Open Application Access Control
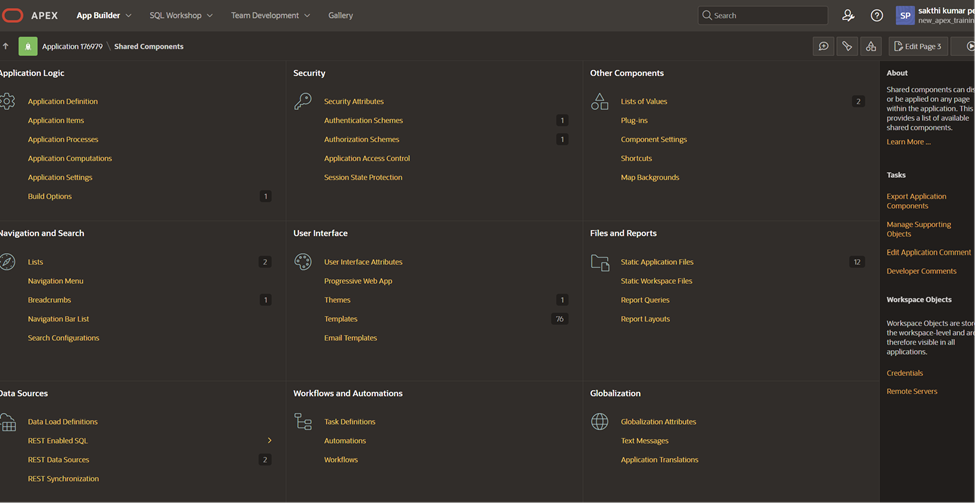 pos(367,159)
